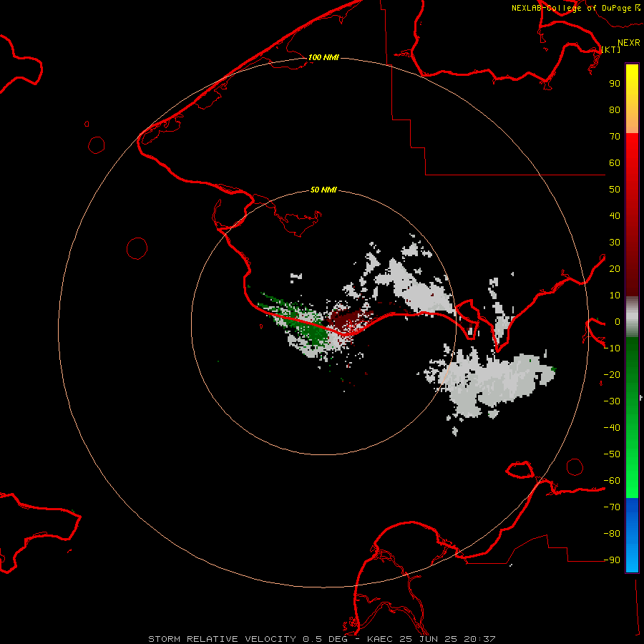Click the 60 value on the velocity scale
Viewport: 644px width, 644px height.
(x=615, y=163)
